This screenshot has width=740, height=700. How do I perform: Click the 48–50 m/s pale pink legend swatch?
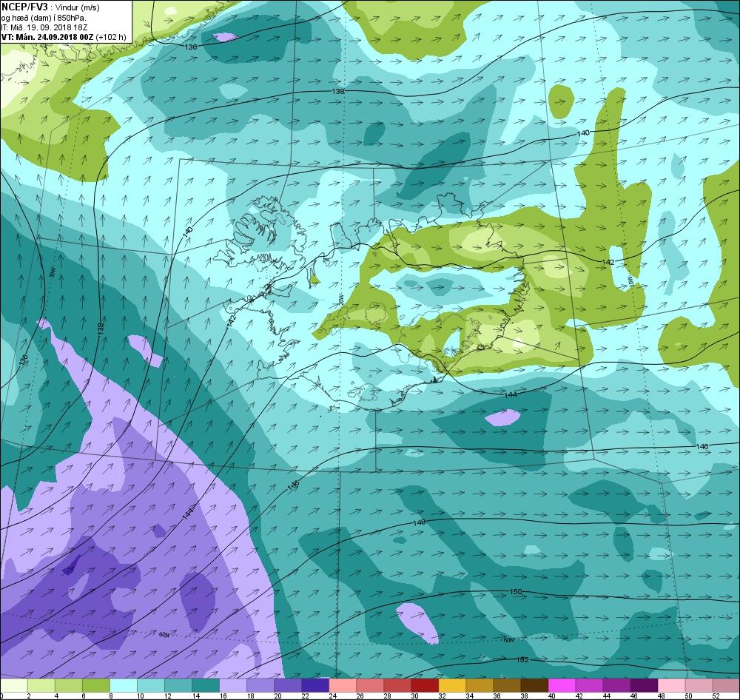tap(671, 685)
